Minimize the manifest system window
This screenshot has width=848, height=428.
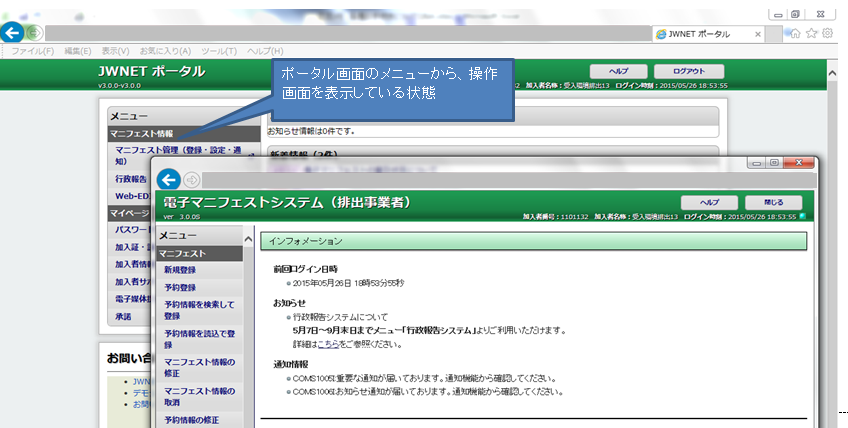coord(758,163)
